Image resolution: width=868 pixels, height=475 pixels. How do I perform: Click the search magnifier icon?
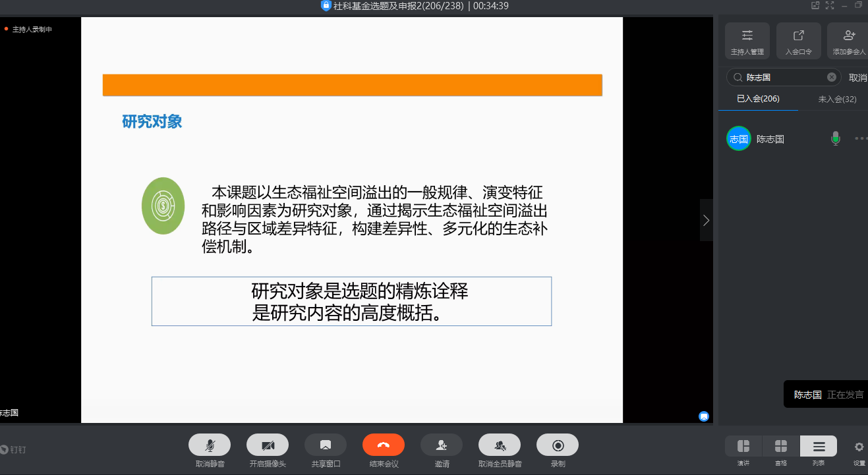tap(738, 77)
